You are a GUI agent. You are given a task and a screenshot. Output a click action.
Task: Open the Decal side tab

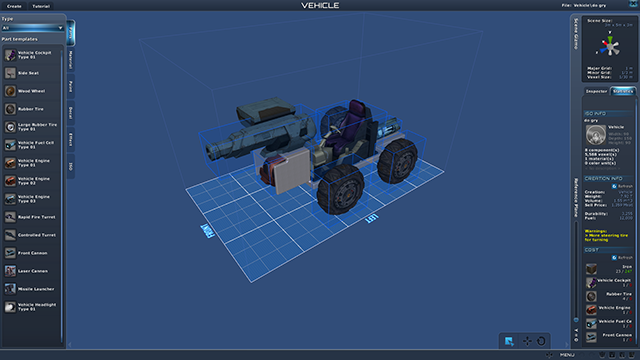point(71,113)
